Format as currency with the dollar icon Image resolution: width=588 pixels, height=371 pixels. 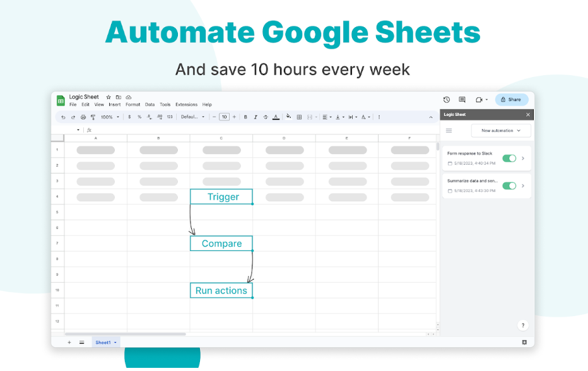tap(129, 117)
